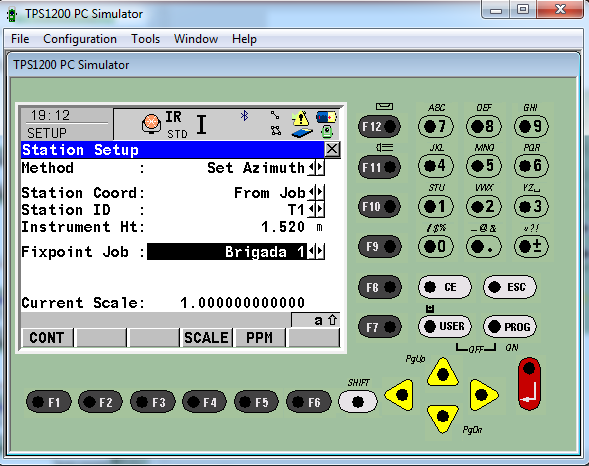This screenshot has width=589, height=466.
Task: Open the Station ID selection list
Action: point(316,209)
